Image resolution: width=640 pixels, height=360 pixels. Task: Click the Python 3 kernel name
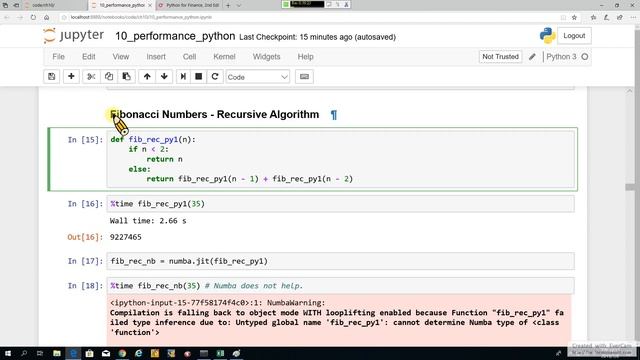[x=561, y=57]
